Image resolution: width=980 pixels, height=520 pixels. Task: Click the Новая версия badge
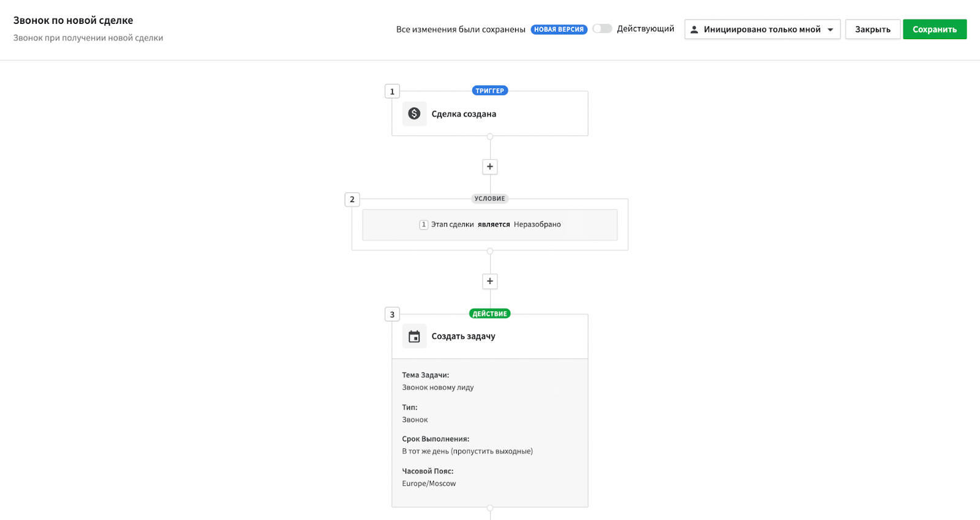pyautogui.click(x=559, y=29)
